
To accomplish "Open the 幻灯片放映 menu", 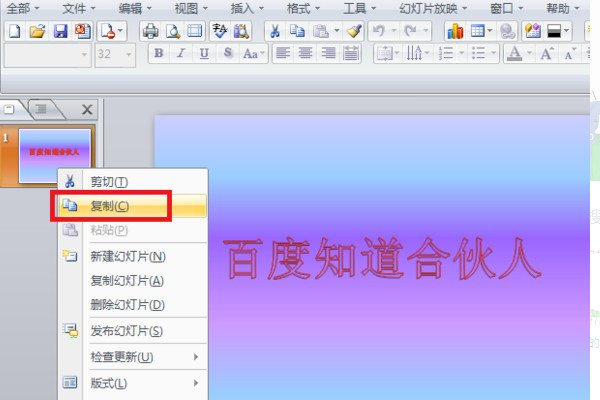I will point(433,8).
